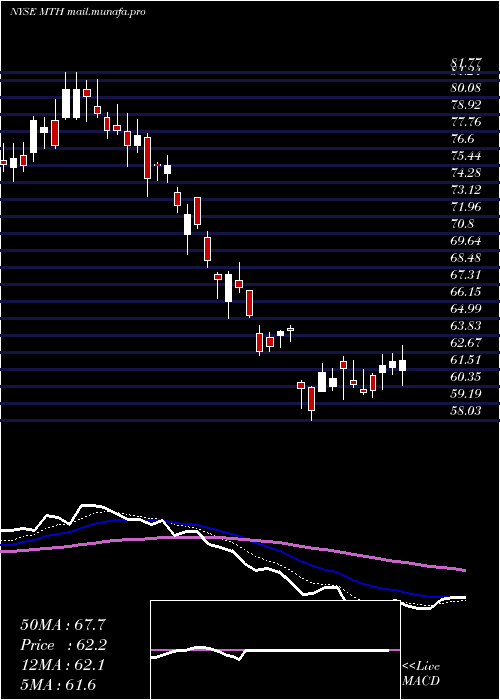
Task: Click the 70.8 price axis label
Action: coord(462,224)
